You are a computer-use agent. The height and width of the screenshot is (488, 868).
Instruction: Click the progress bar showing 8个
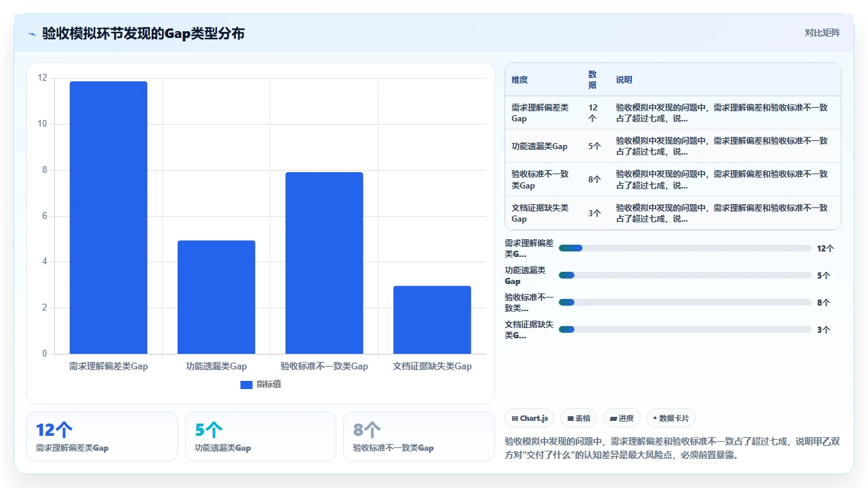click(685, 302)
